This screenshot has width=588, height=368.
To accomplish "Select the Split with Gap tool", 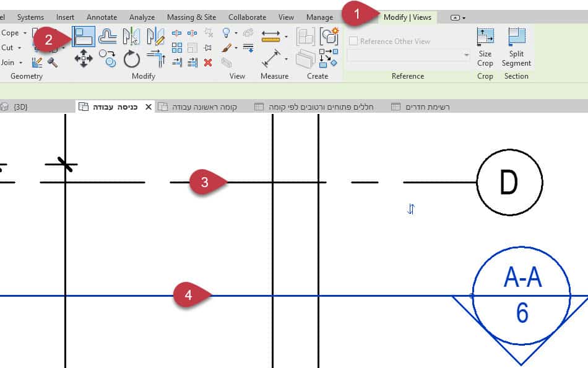I will pyautogui.click(x=192, y=33).
